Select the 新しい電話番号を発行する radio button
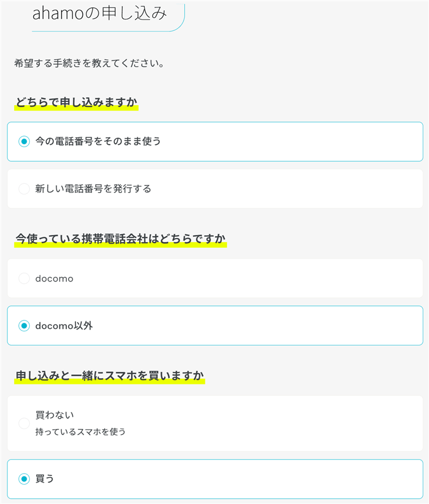This screenshot has height=504, width=429. point(24,189)
